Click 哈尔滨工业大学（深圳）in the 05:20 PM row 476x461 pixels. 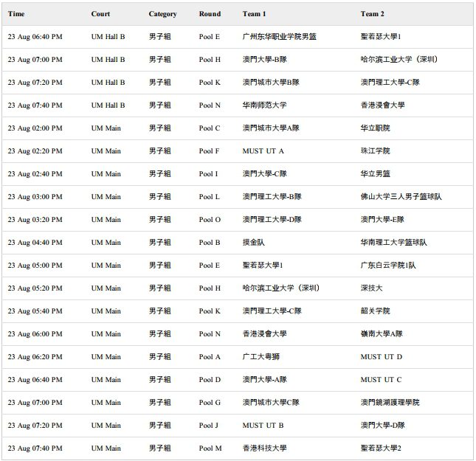[281, 288]
